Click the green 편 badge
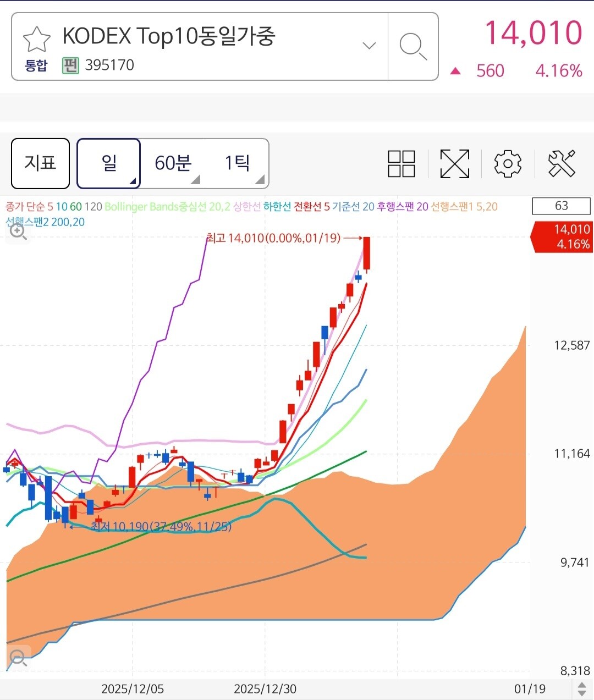This screenshot has width=594, height=700. (70, 65)
